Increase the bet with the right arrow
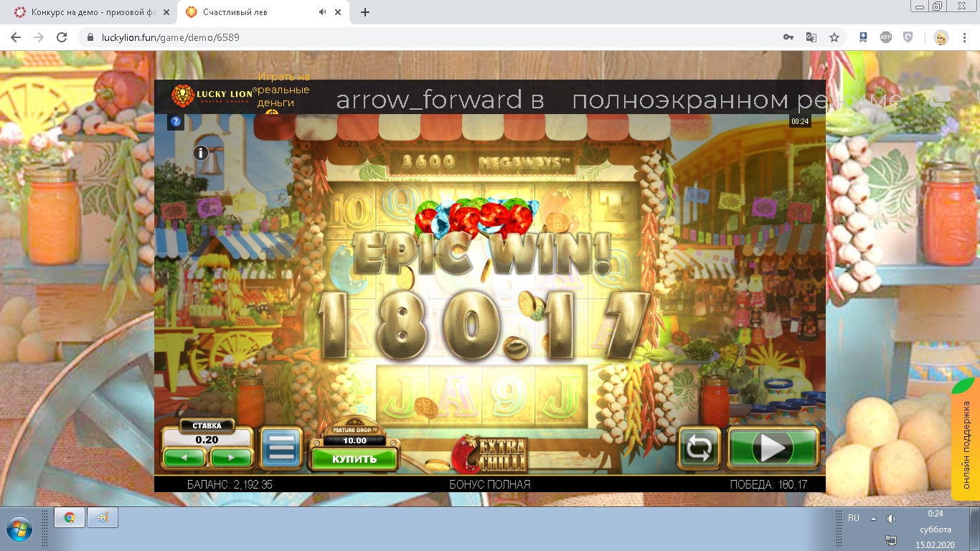The image size is (980, 551). click(231, 457)
